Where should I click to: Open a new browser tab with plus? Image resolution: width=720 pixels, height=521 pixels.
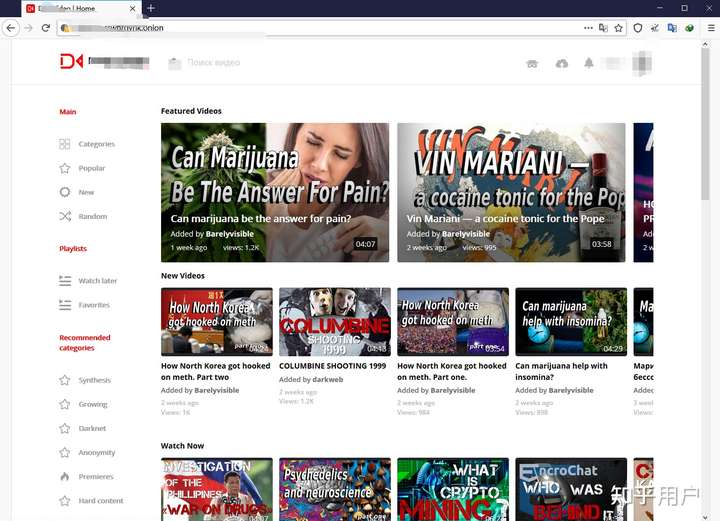click(151, 8)
